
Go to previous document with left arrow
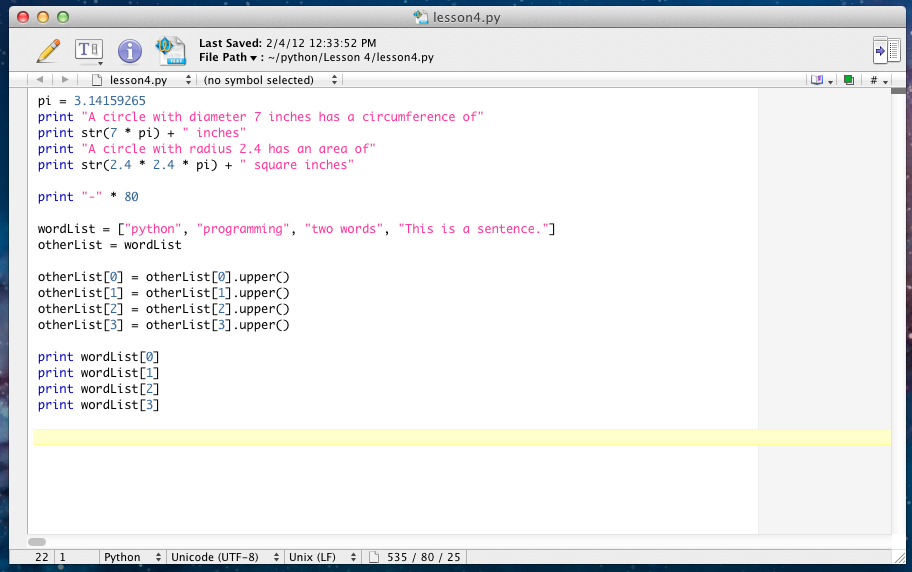pos(40,80)
